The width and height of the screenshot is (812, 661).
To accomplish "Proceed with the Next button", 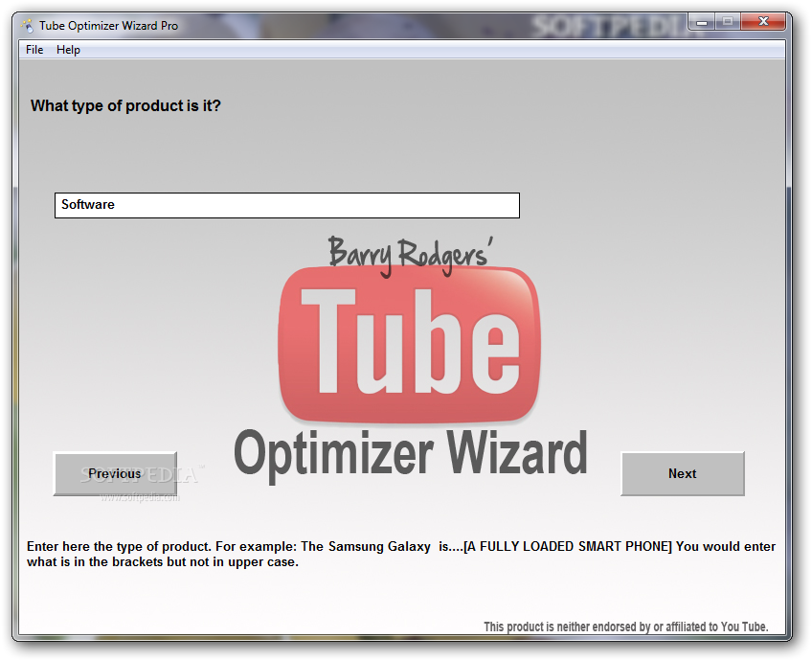I will 683,473.
